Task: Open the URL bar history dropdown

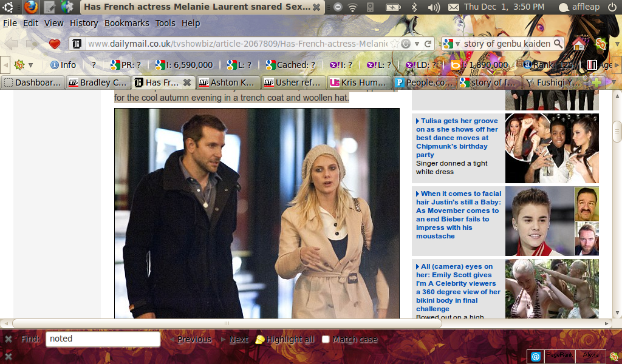Action: pos(417,44)
